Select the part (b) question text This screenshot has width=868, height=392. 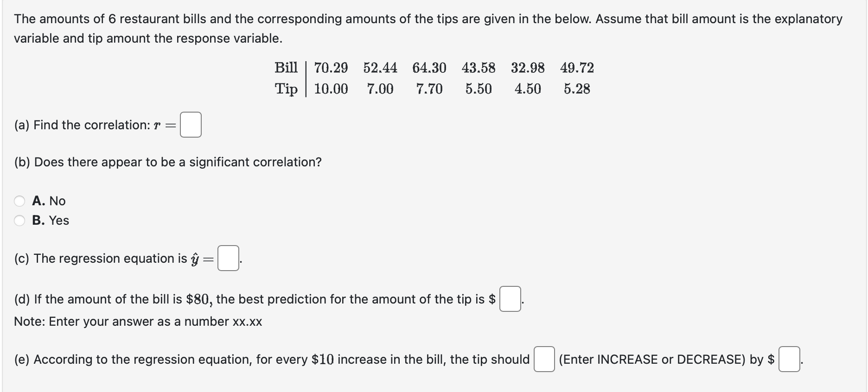coord(167,162)
